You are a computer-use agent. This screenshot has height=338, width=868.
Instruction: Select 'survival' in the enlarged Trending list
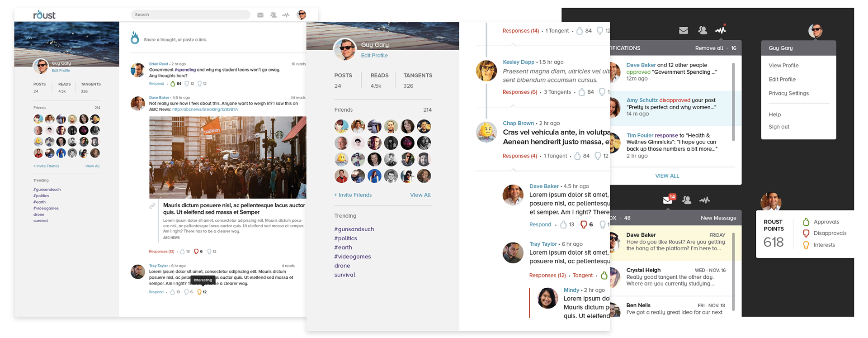344,275
